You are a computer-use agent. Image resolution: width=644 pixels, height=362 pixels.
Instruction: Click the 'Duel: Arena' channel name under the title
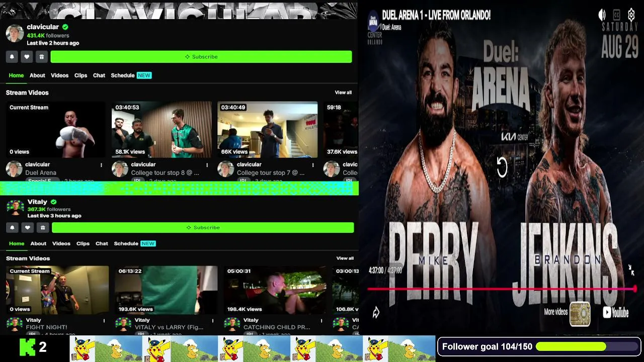391,28
